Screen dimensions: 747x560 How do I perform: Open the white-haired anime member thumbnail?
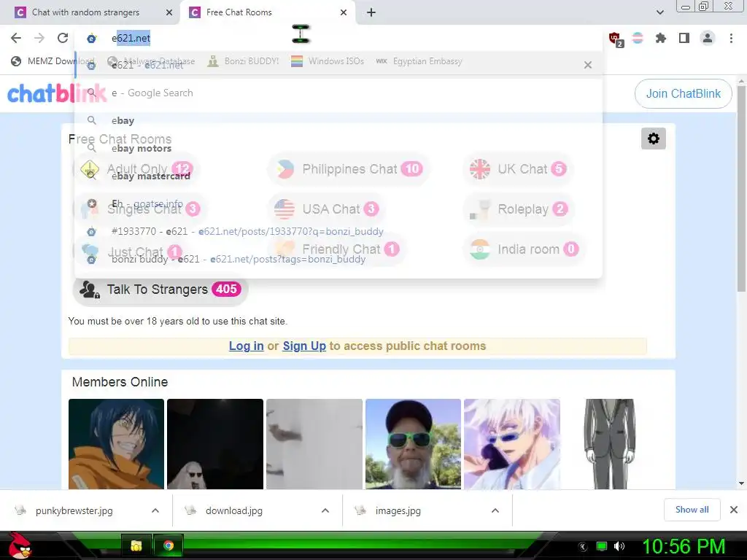click(511, 444)
